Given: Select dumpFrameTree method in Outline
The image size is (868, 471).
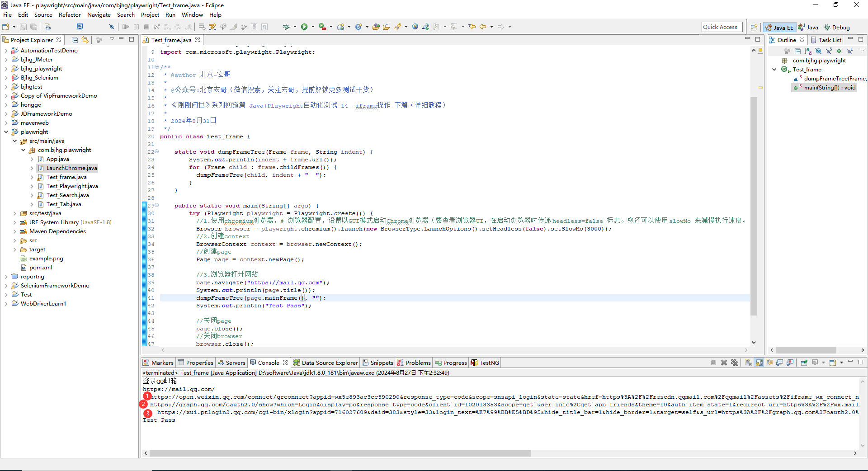Looking at the screenshot, I should 835,79.
